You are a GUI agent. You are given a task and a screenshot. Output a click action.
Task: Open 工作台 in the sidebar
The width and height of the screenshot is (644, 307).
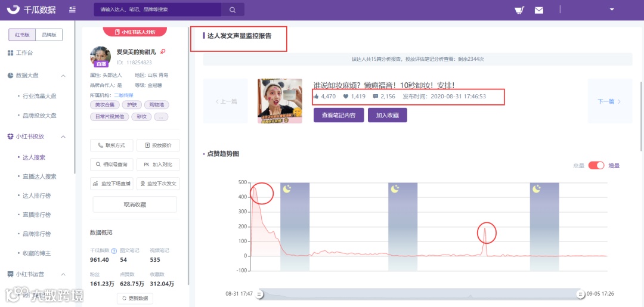point(24,53)
